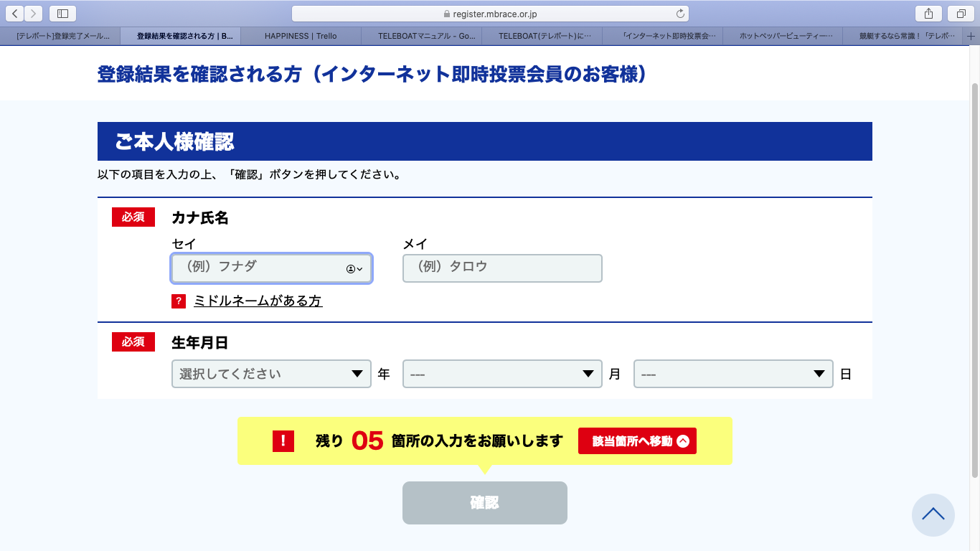Open the ミドルネームがある方 link
This screenshot has height=551, width=980.
258,301
